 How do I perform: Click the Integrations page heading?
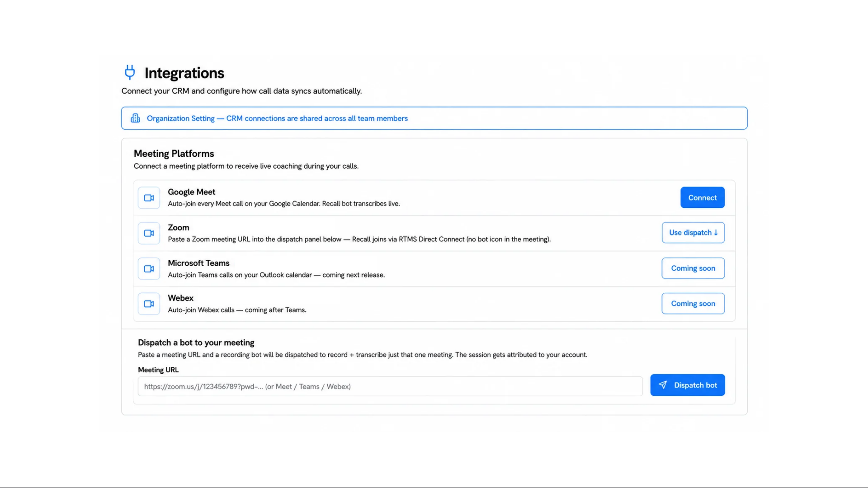tap(184, 73)
